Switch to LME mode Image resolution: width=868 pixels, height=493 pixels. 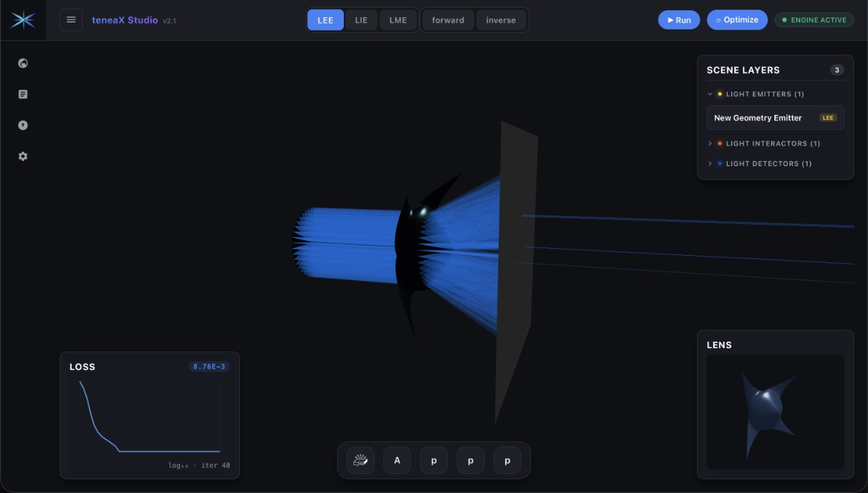point(398,20)
